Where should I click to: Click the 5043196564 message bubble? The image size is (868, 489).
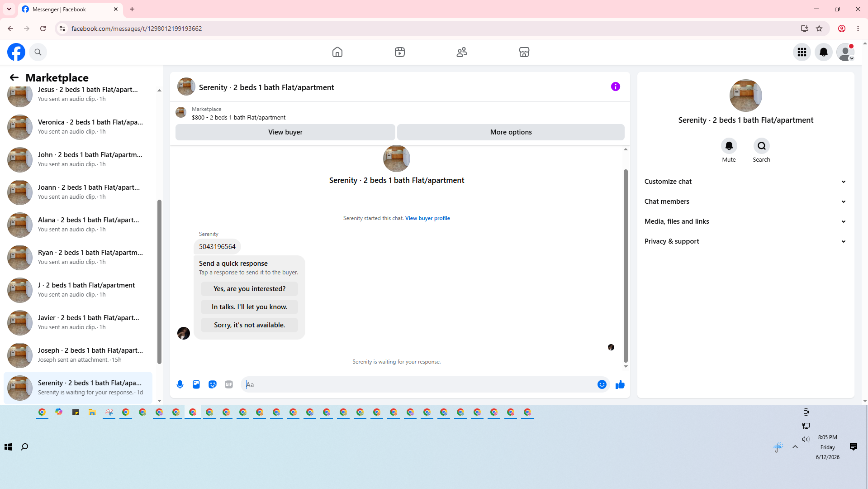pos(217,247)
